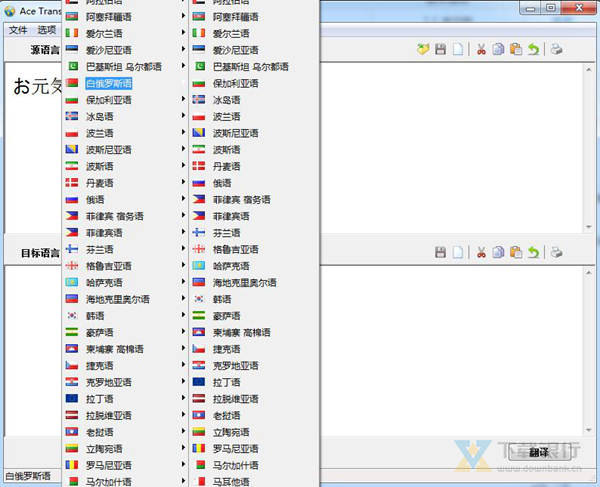This screenshot has height=487, width=600.
Task: Expand submenu arrow beside left 丹麦语
Action: click(183, 182)
